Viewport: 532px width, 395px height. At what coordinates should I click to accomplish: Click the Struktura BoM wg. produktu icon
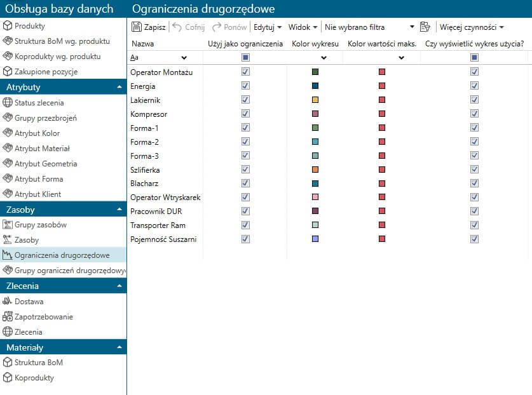(8, 41)
